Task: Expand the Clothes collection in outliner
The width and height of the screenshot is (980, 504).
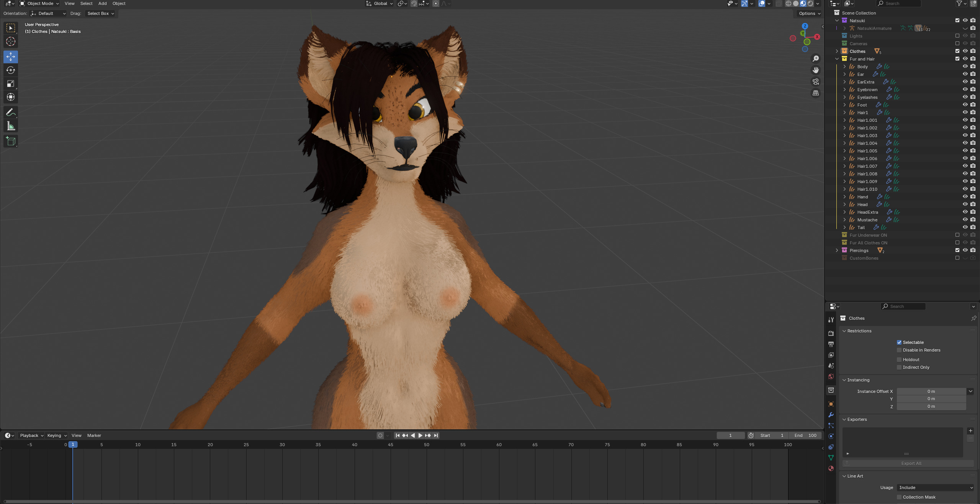Action: point(837,51)
